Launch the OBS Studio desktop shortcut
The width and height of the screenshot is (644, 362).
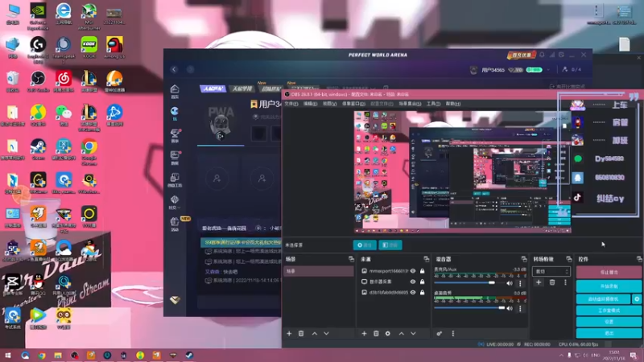[38, 81]
